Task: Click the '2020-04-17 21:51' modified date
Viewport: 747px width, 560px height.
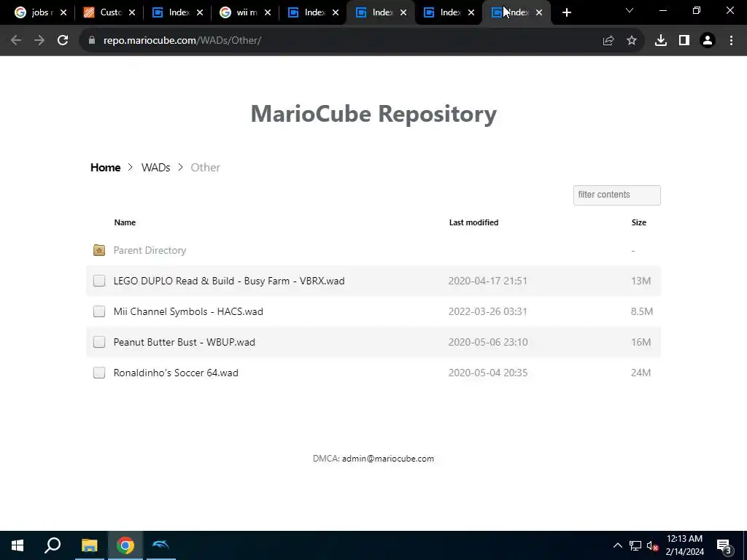Action: point(488,281)
